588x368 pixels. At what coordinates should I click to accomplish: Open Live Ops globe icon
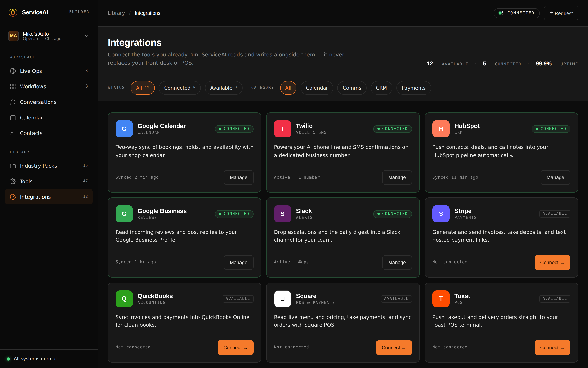tap(13, 71)
